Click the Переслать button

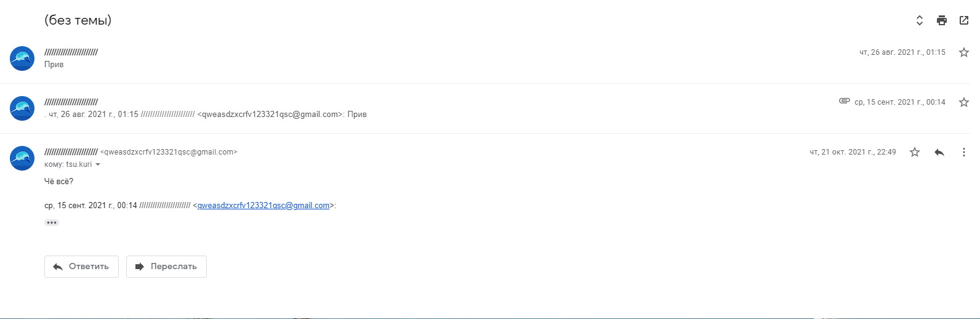pos(166,267)
